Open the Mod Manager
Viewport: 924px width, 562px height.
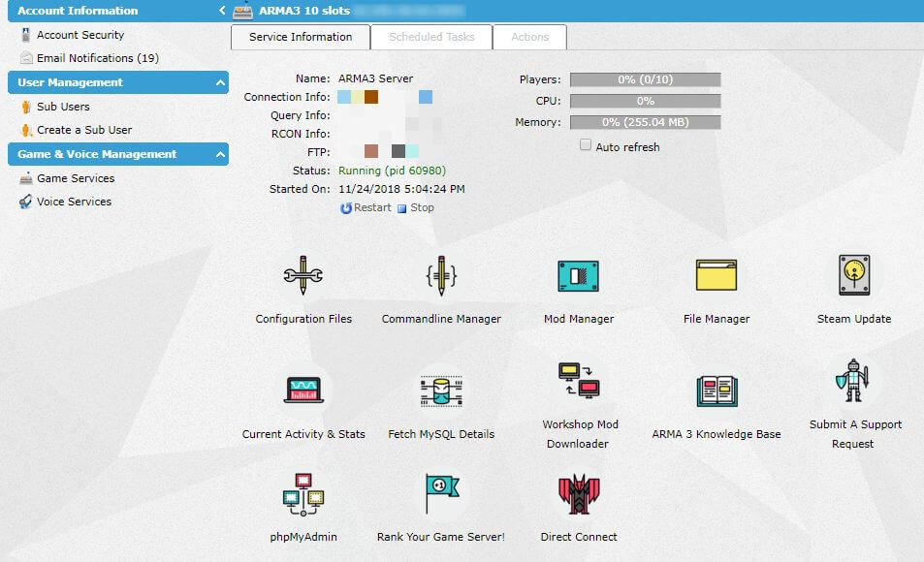pos(578,276)
